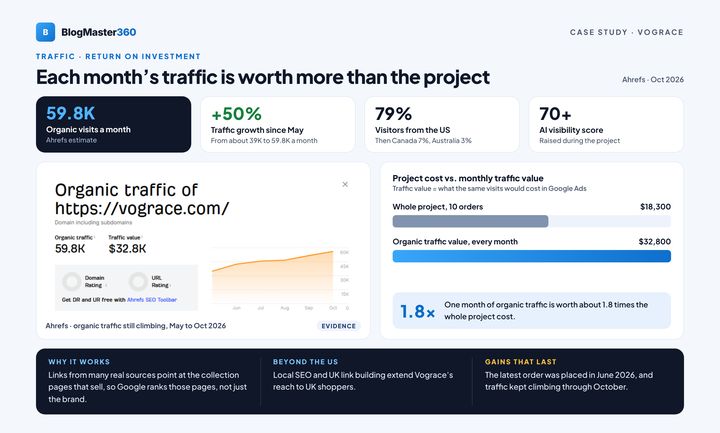Click the 'Traffic value = what the same visits' subtitle
720x433 pixels.
pos(489,189)
